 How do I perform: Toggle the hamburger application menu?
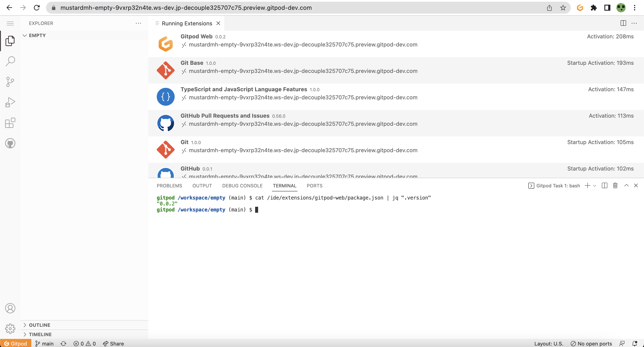coord(10,23)
